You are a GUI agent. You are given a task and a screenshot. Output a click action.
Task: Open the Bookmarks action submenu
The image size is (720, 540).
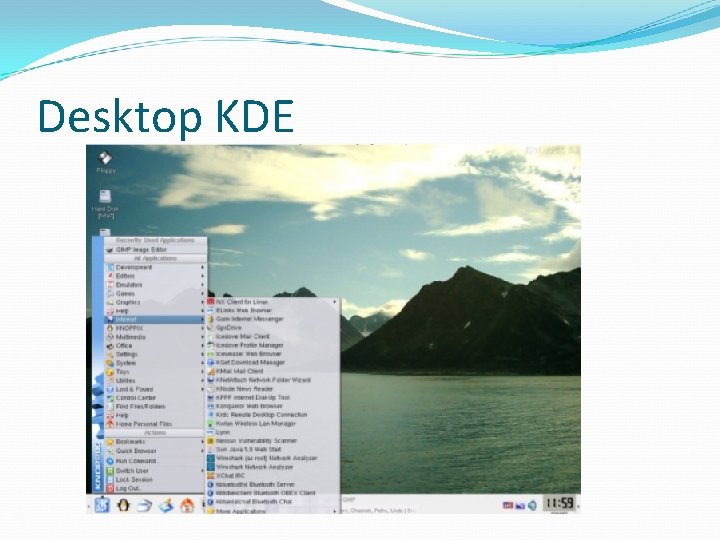pyautogui.click(x=156, y=442)
